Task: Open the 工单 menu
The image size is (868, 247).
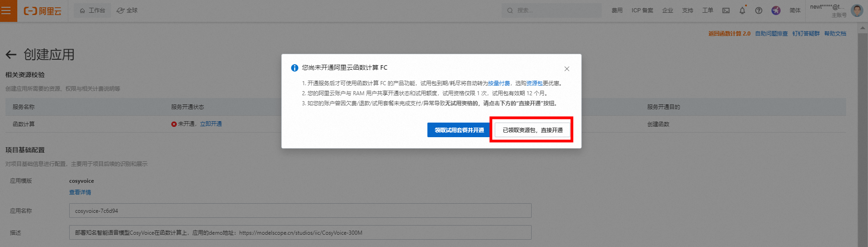Action: 707,10
